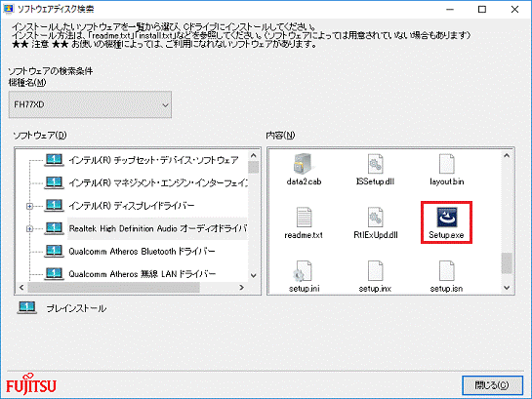532x399 pixels.
Task: Click the software list horizontal scrollbar thumb
Action: click(x=113, y=288)
